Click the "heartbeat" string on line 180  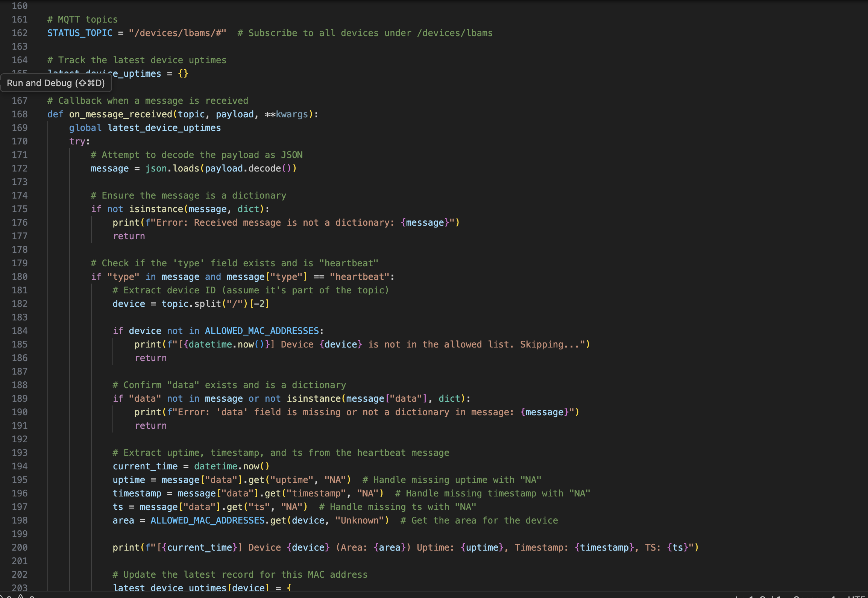360,277
